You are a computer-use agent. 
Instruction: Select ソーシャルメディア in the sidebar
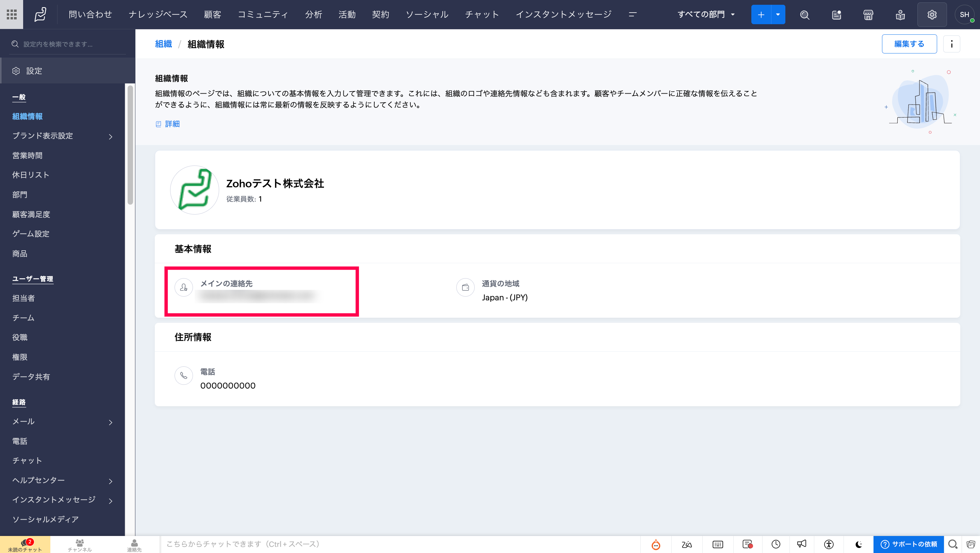[46, 520]
